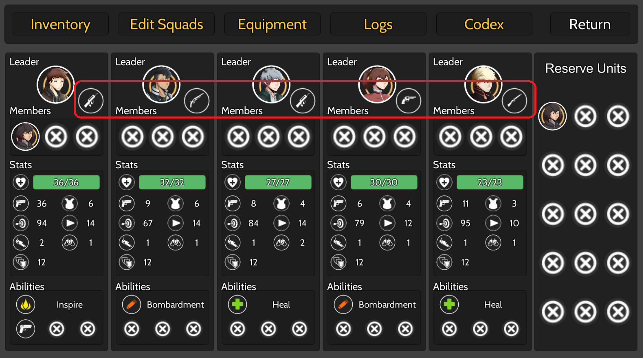The height and width of the screenshot is (358, 644).
Task: Click the 36/36 green health bar
Action: pyautogui.click(x=66, y=182)
